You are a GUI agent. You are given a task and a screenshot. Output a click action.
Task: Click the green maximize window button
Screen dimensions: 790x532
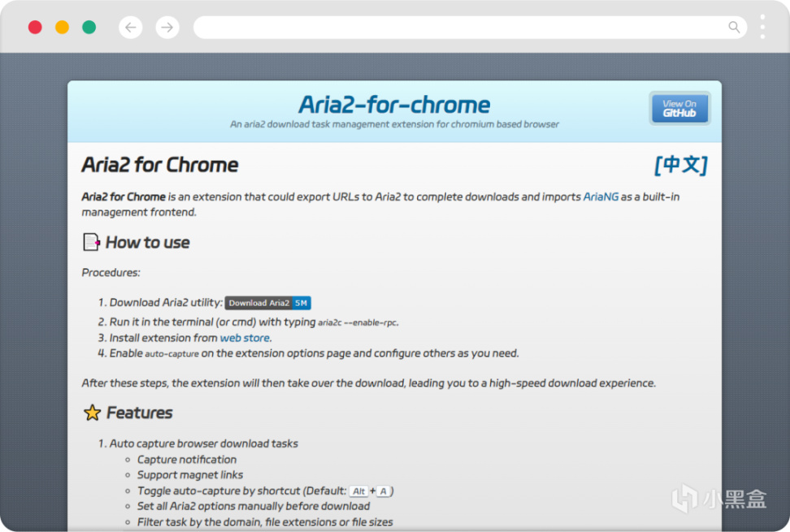point(89,27)
